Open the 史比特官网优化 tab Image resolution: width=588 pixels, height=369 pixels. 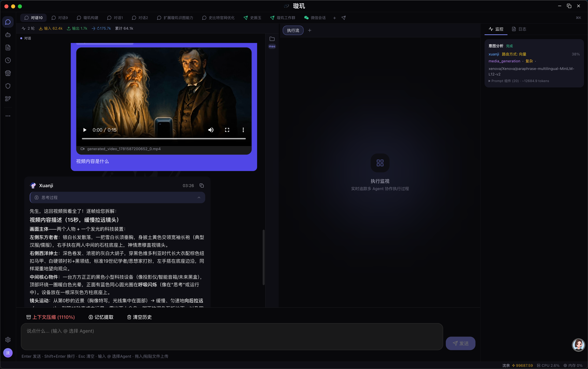(x=218, y=18)
